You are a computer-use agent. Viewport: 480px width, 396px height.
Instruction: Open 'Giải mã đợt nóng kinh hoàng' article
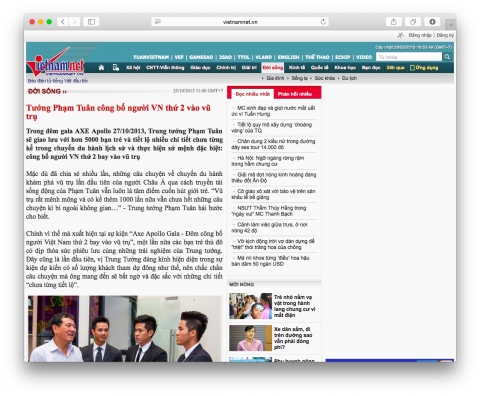(x=274, y=178)
